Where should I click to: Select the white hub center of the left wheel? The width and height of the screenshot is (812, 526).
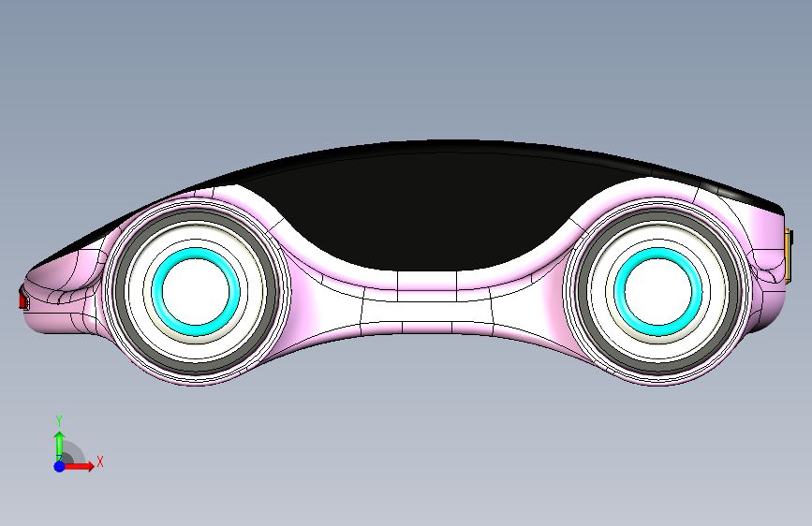click(196, 291)
